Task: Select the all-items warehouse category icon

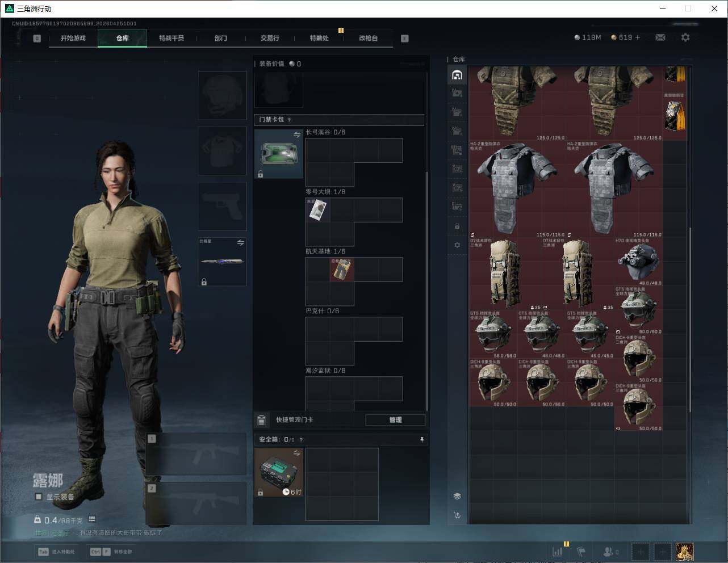Action: click(x=457, y=75)
